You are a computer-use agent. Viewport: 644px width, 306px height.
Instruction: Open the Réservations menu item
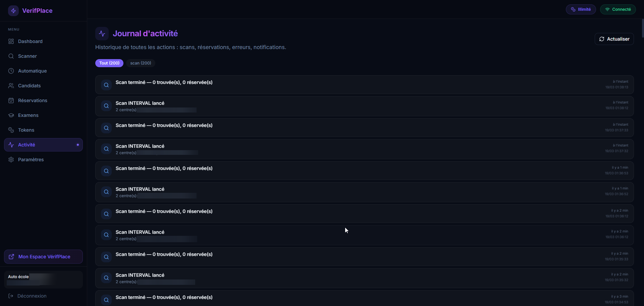tap(33, 100)
